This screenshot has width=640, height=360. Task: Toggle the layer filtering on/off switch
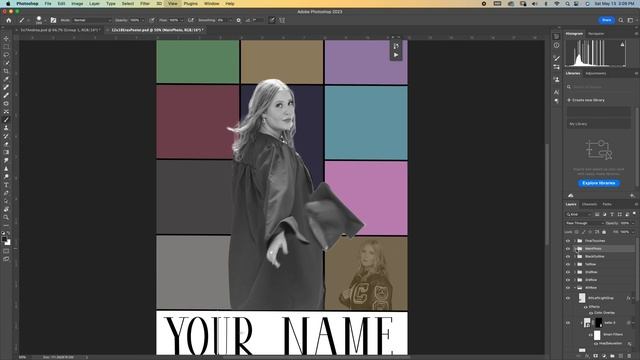(x=634, y=213)
